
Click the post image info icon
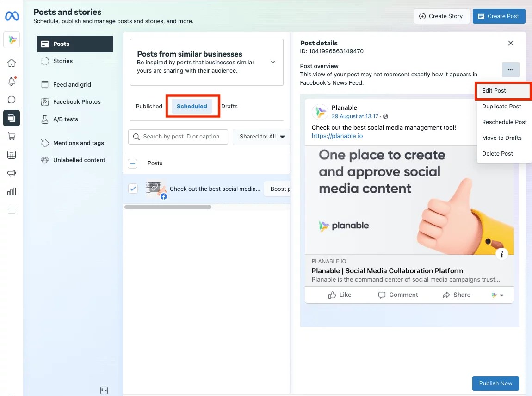pos(502,254)
